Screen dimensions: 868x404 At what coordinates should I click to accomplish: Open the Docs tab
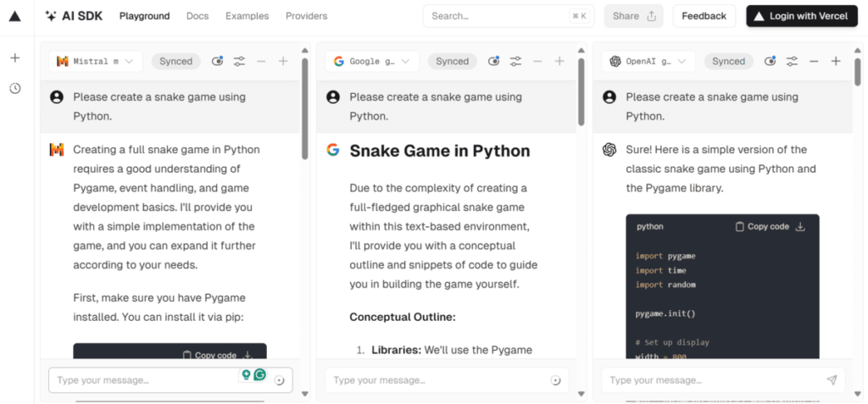[198, 16]
